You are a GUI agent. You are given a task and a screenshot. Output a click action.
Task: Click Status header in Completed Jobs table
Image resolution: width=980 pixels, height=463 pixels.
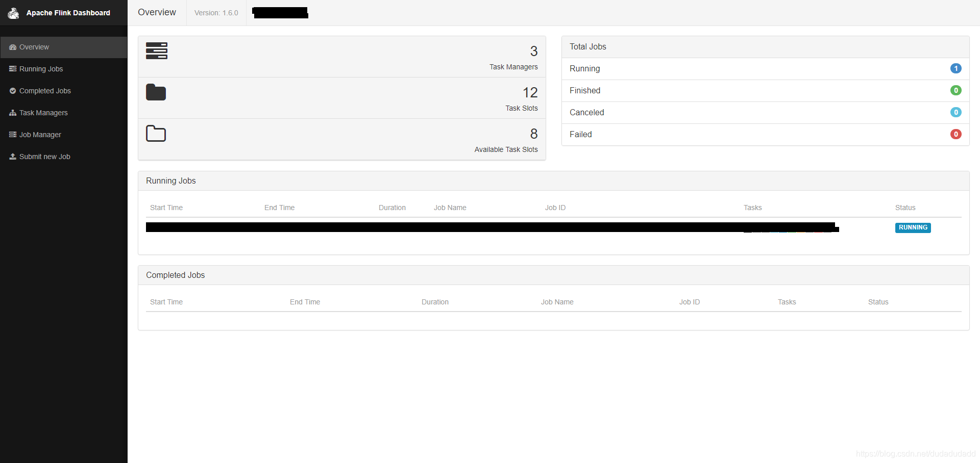coord(878,302)
